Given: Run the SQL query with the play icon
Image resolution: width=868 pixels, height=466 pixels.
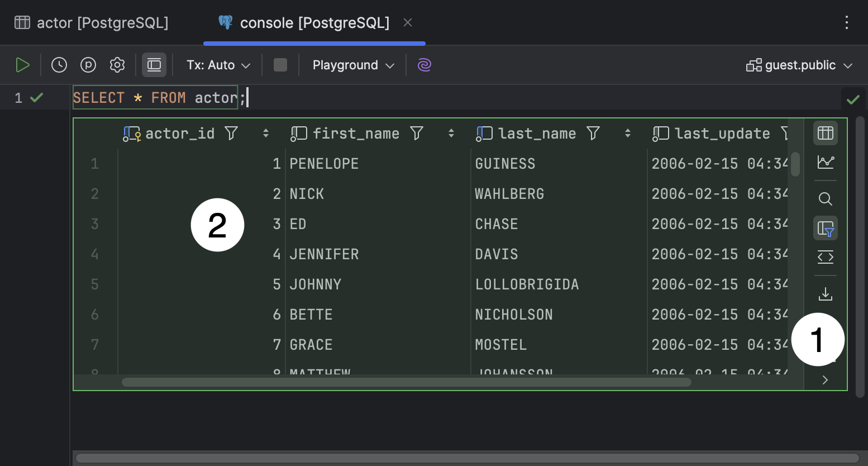Looking at the screenshot, I should point(22,65).
